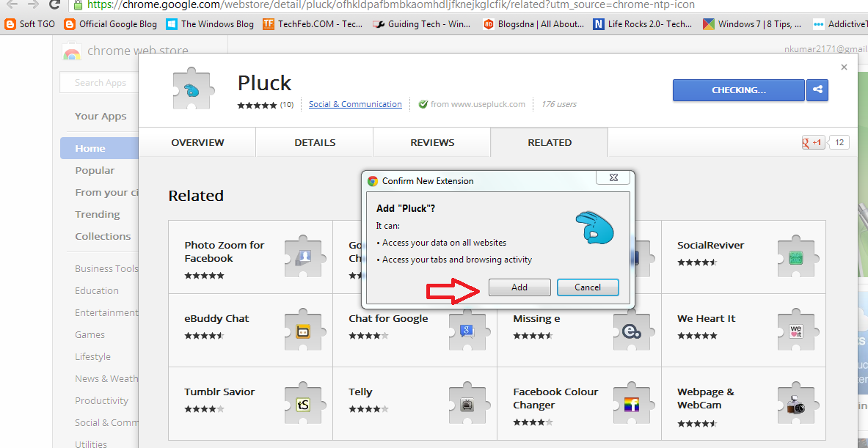This screenshot has width=868, height=448.
Task: Close the Pluck detail overlay with X
Action: pos(844,67)
